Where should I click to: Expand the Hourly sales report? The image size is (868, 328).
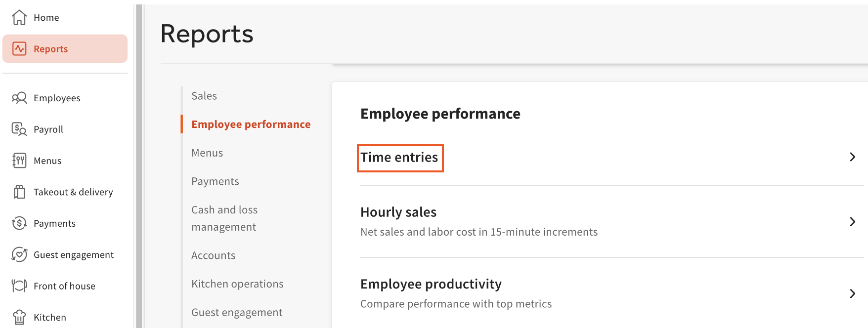coord(852,222)
